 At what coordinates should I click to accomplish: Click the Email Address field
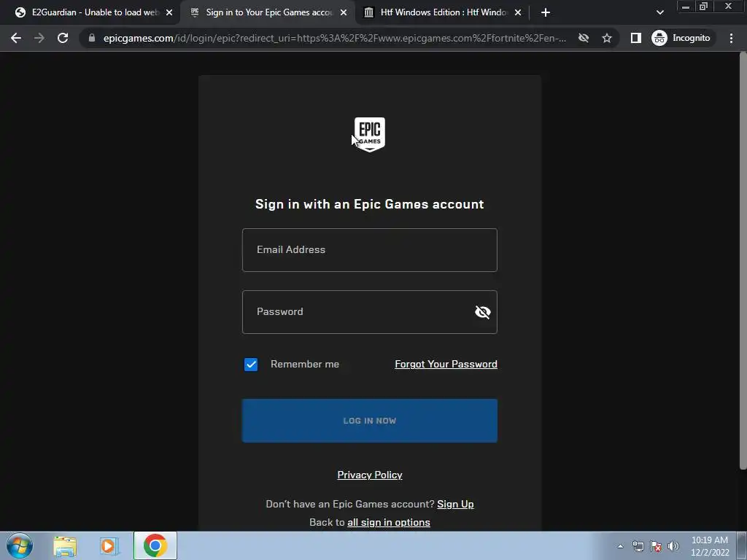(370, 250)
